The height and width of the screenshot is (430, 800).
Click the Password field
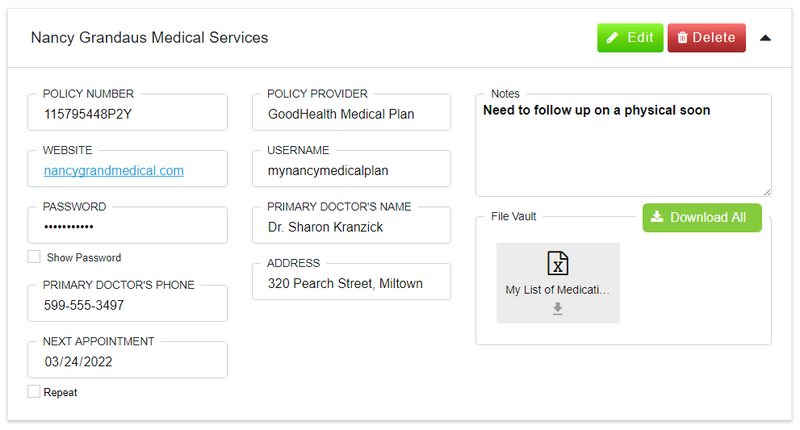pyautogui.click(x=128, y=225)
